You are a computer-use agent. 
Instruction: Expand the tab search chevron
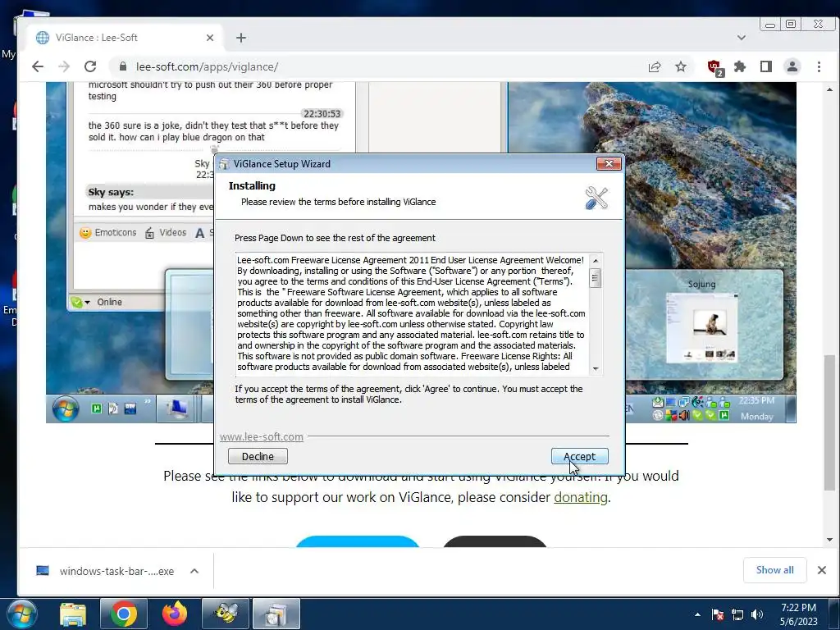click(x=742, y=38)
